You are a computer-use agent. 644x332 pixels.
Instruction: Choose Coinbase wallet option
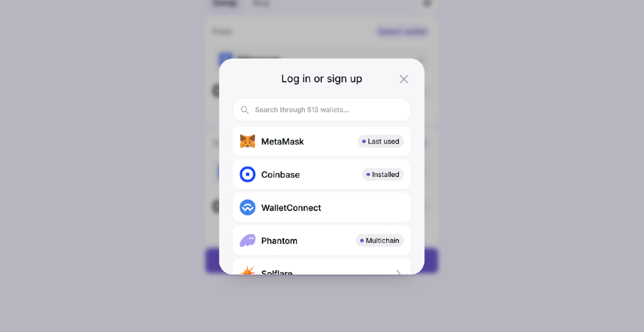[321, 174]
